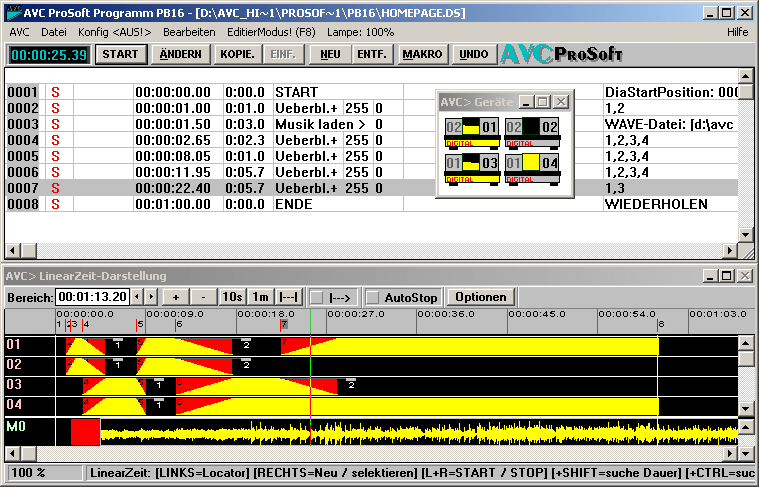Click EditierModus! (F8) menu item

coord(271,32)
